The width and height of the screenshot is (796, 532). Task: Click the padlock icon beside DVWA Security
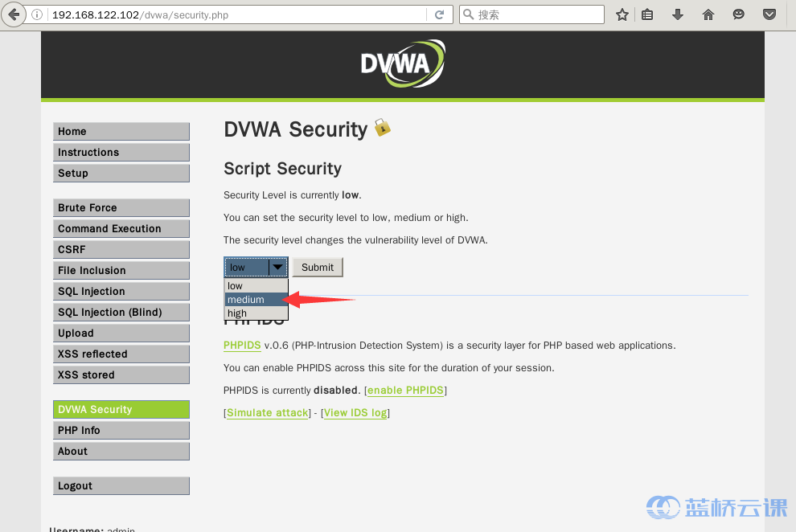[x=382, y=127]
